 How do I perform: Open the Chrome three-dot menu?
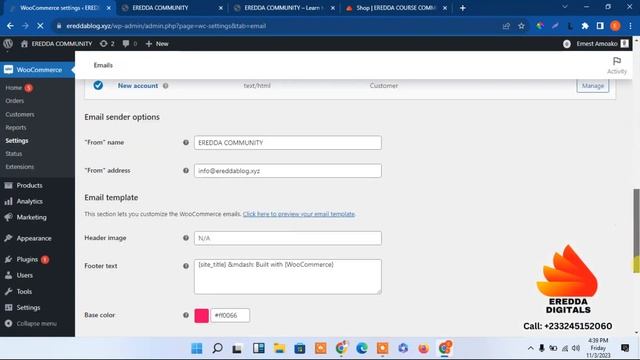pos(631,26)
